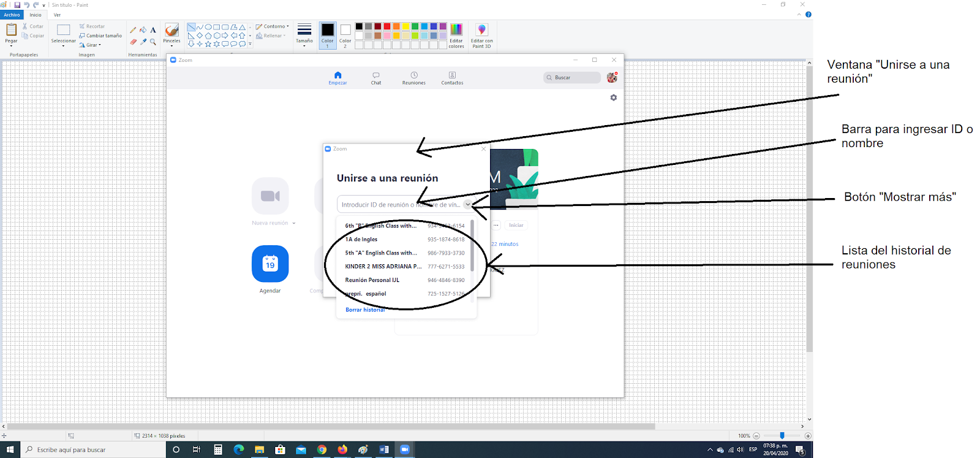Viewport: 980px width, 458px height.
Task: Open the Contactos tab in Zoom
Action: [452, 78]
